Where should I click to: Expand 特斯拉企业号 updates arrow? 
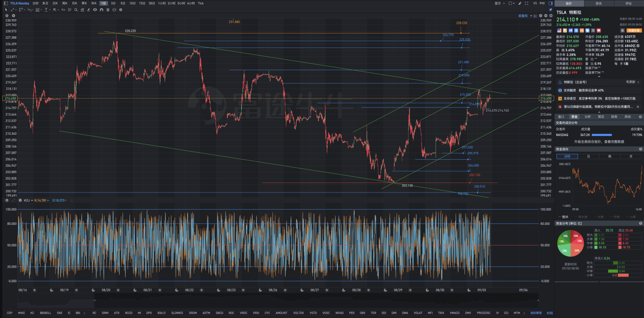pyautogui.click(x=638, y=82)
